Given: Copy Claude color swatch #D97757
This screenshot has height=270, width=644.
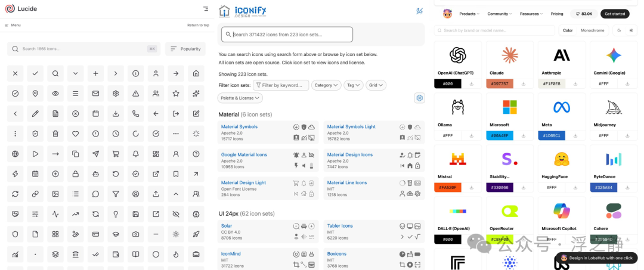Looking at the screenshot, I should 500,83.
